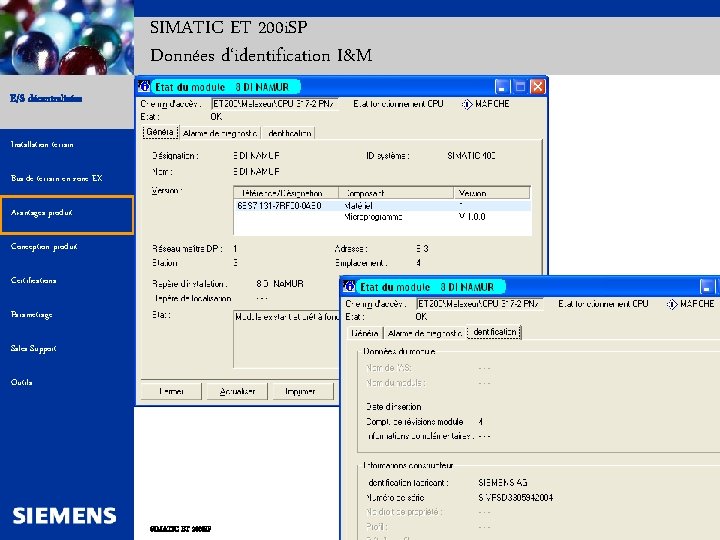Click the Référence/Désignation column header
This screenshot has height=540, width=720.
click(x=286, y=193)
